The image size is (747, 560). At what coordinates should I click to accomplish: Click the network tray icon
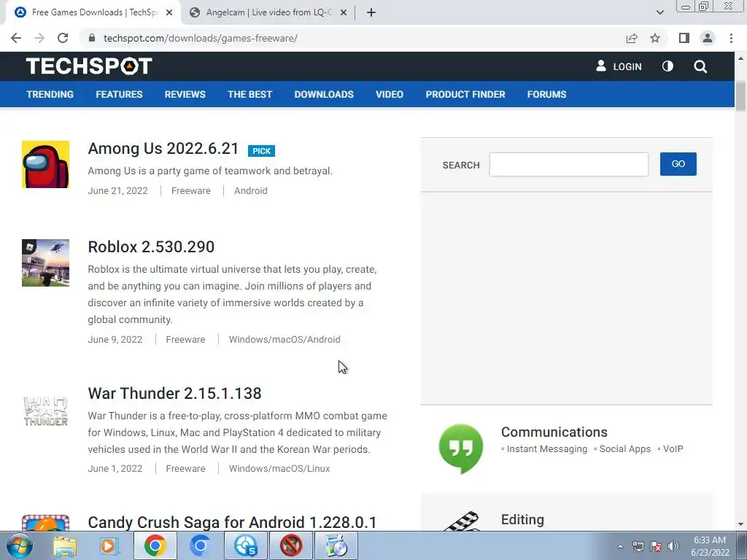point(638,546)
